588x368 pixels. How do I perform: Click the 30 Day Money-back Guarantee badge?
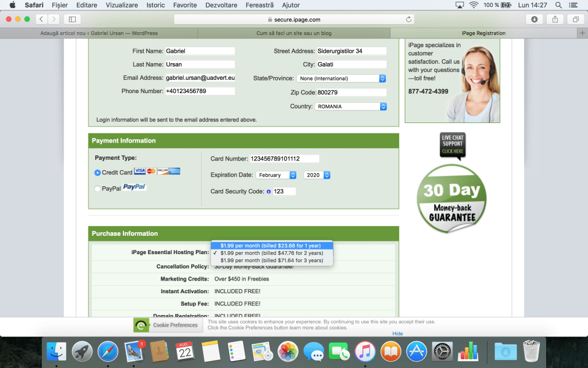pyautogui.click(x=451, y=198)
